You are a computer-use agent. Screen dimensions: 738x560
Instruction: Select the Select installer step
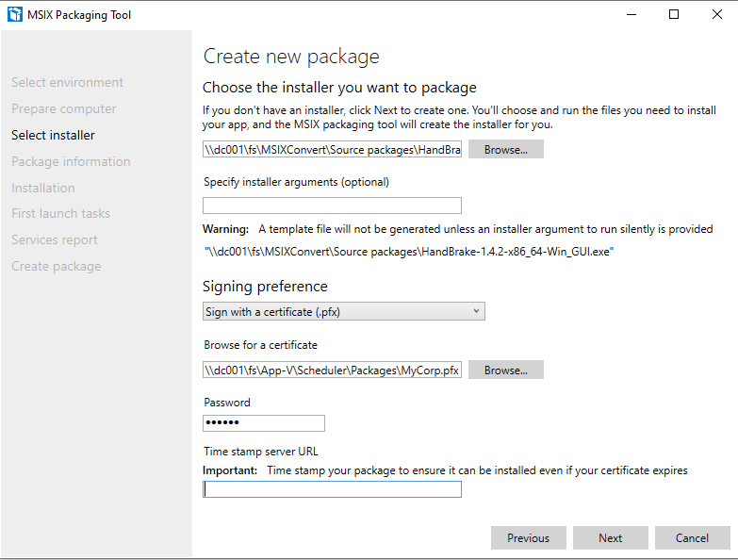(53, 136)
